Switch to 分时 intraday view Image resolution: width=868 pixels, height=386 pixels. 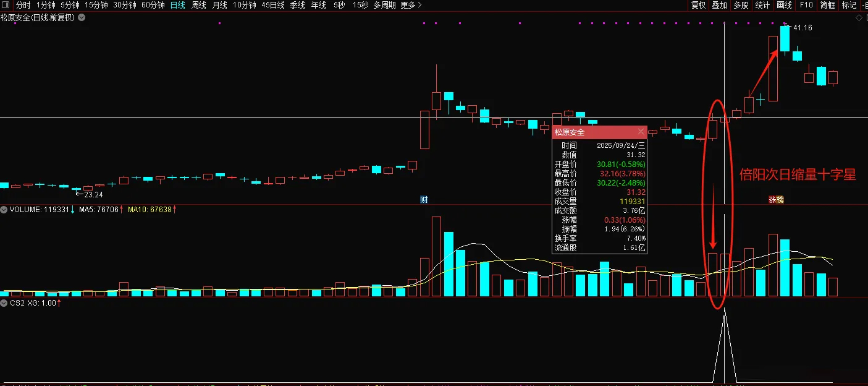pyautogui.click(x=23, y=5)
